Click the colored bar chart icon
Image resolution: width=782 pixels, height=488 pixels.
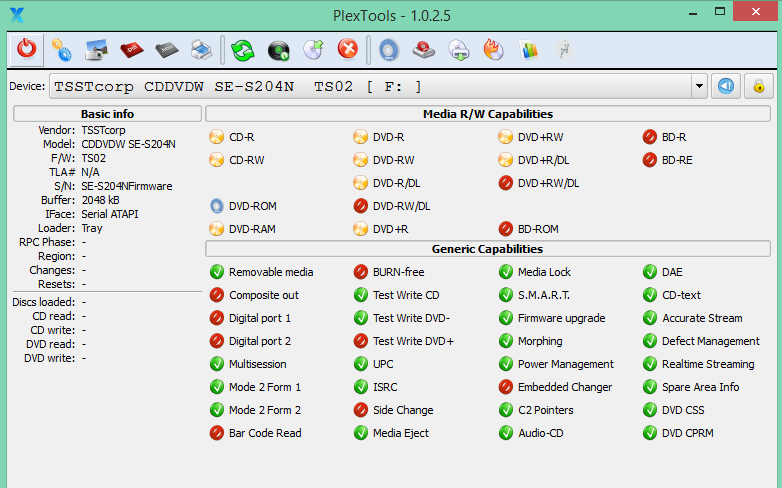[x=529, y=50]
